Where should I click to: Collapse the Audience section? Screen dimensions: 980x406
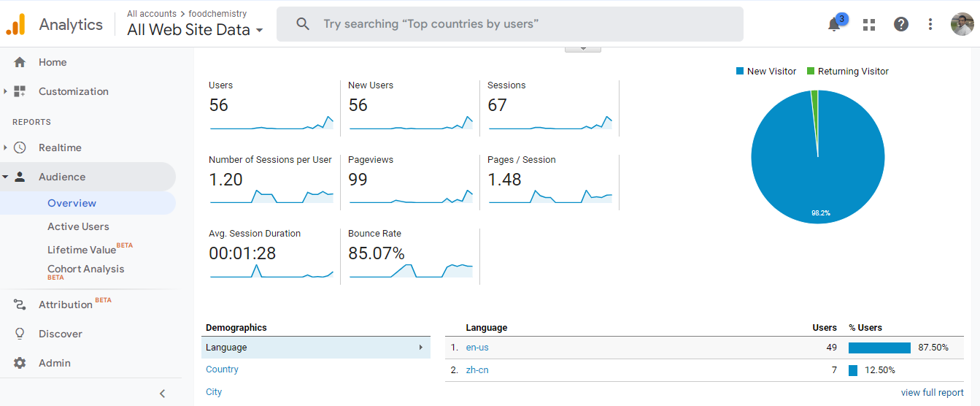pos(5,177)
